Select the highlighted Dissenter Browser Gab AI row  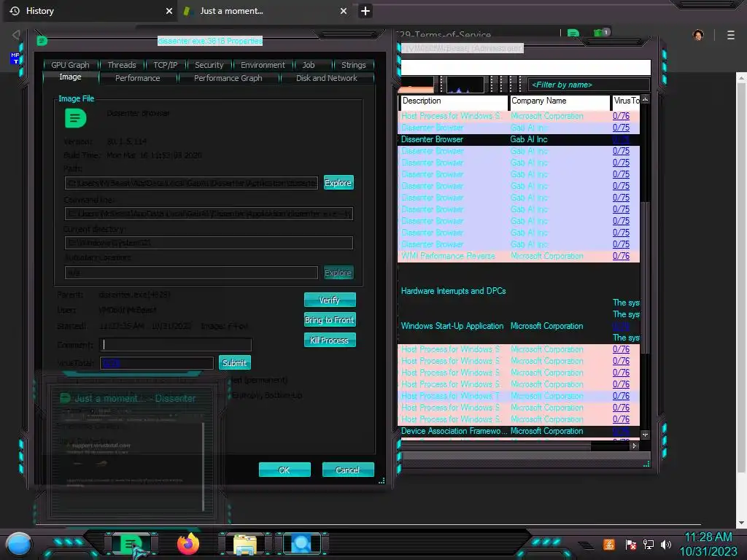[519, 139]
